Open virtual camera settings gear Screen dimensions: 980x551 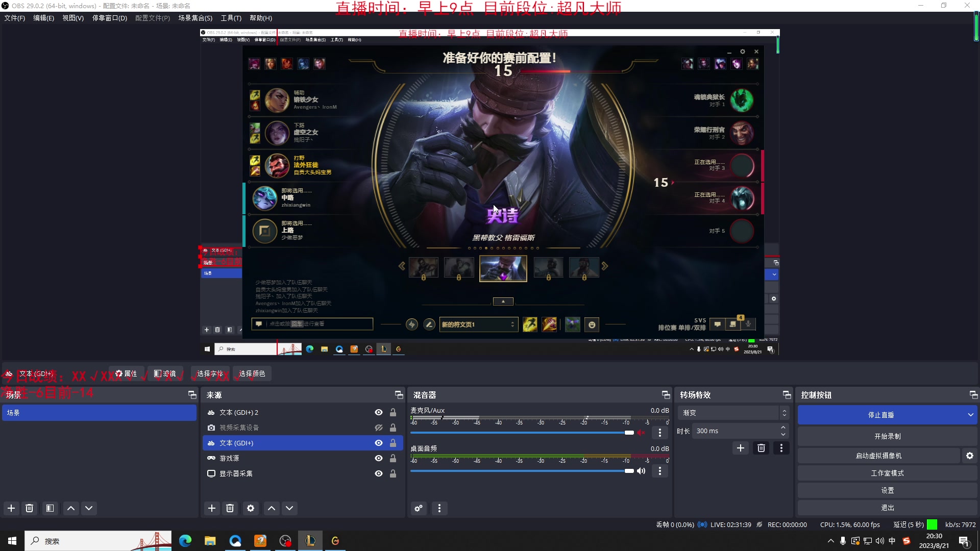click(970, 456)
